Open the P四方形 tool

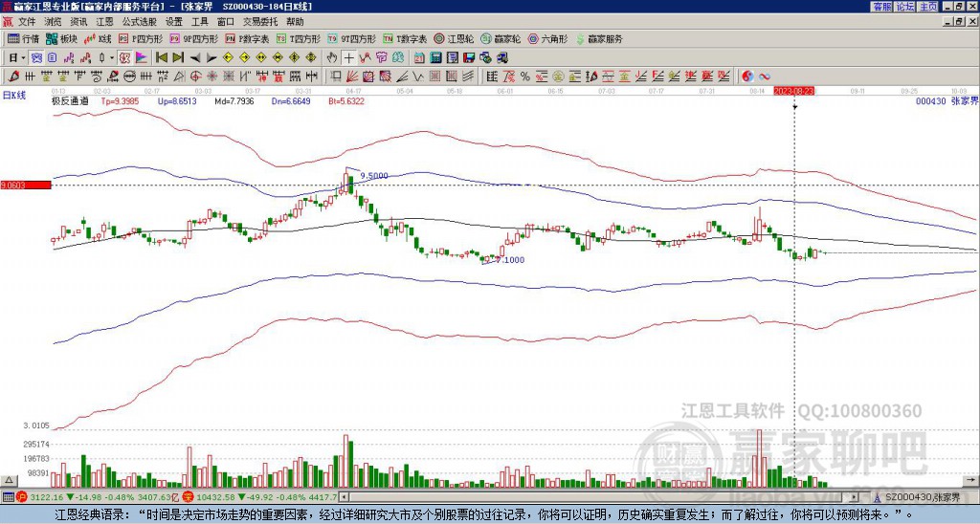[141, 38]
